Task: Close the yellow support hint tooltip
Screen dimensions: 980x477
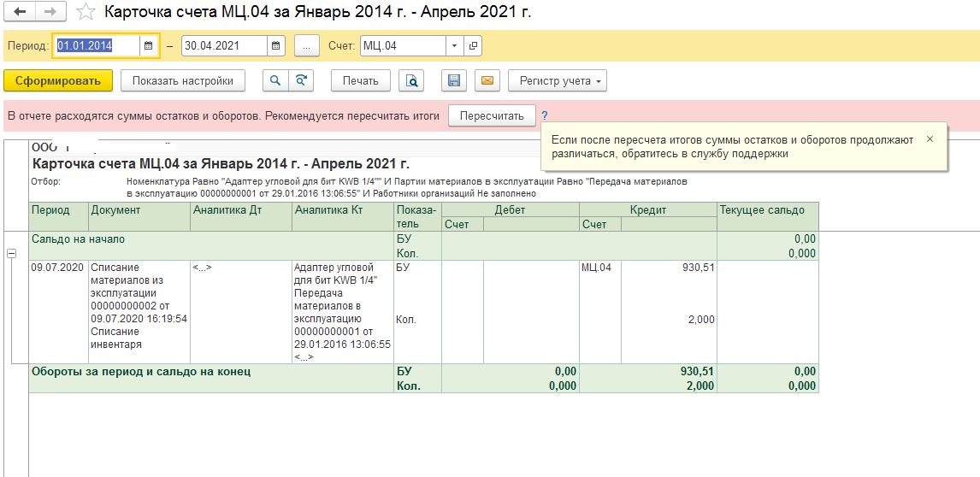Action: pos(930,138)
